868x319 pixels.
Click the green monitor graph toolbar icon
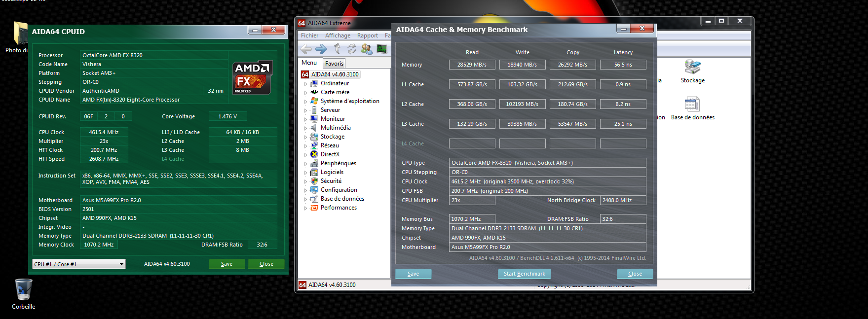tap(382, 49)
